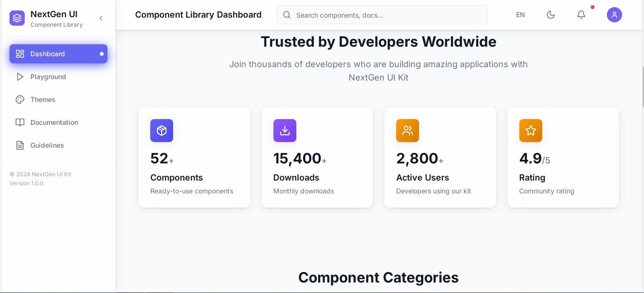Collapse the sidebar with the chevron arrow
This screenshot has width=644, height=293.
[101, 18]
